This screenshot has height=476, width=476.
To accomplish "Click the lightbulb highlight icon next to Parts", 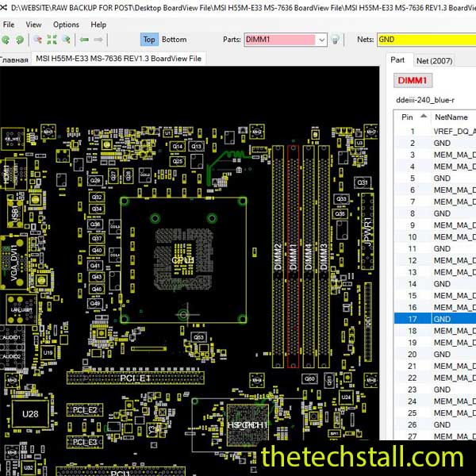I will [335, 40].
